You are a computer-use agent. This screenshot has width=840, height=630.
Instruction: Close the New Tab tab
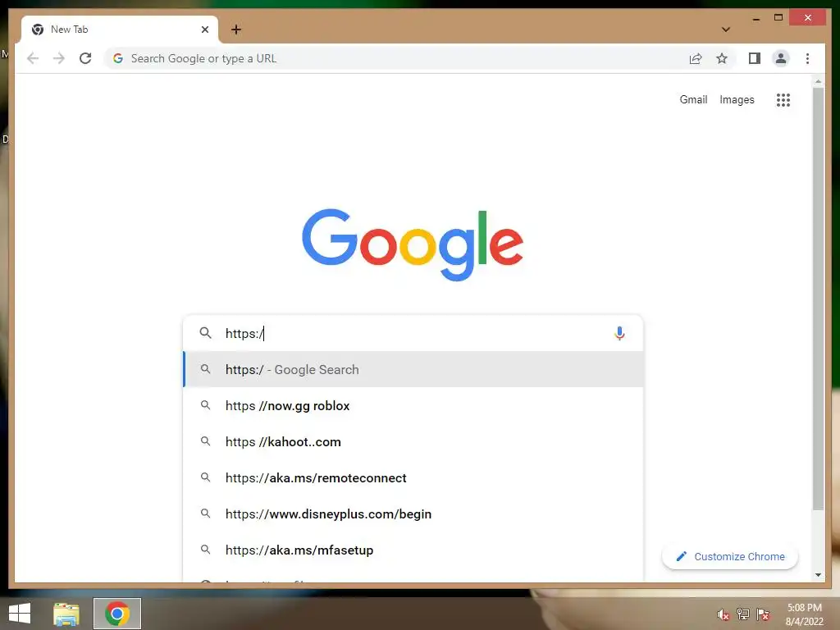tap(204, 30)
